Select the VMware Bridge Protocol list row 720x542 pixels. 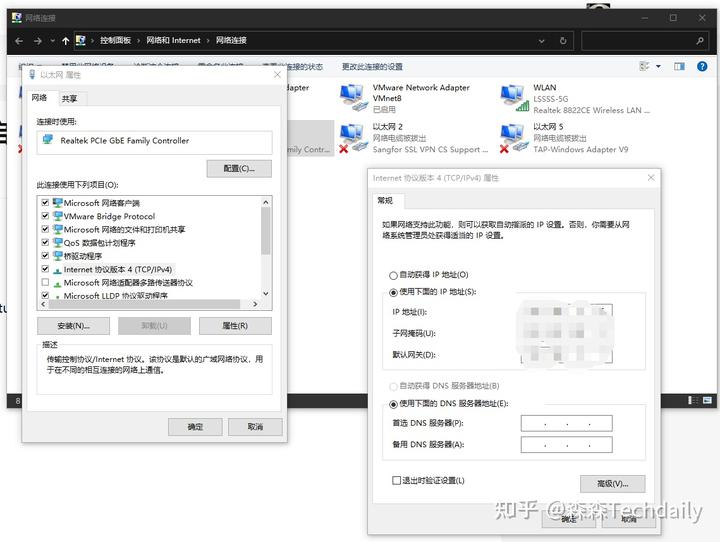click(109, 216)
